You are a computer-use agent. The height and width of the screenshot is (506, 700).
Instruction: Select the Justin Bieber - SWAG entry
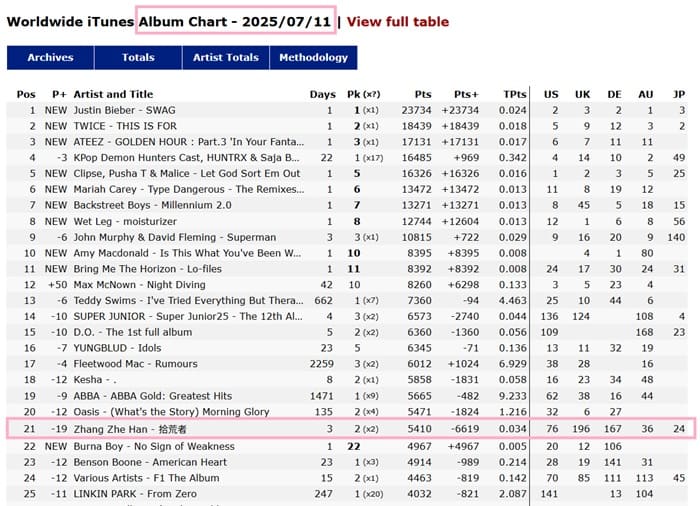125,110
